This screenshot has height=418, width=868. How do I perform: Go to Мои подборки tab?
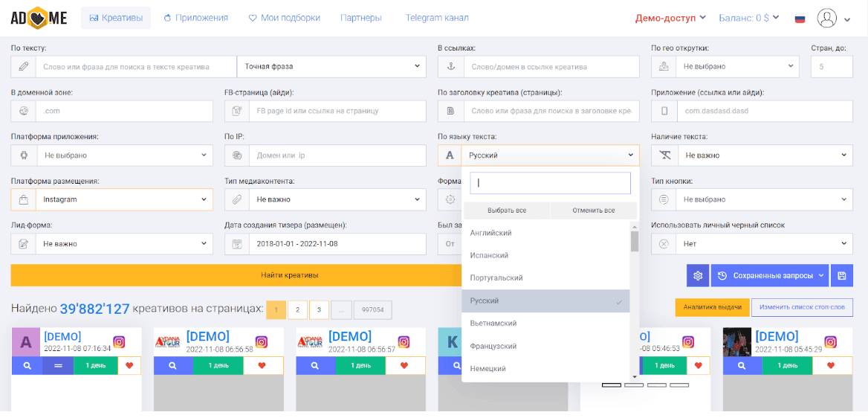point(284,18)
